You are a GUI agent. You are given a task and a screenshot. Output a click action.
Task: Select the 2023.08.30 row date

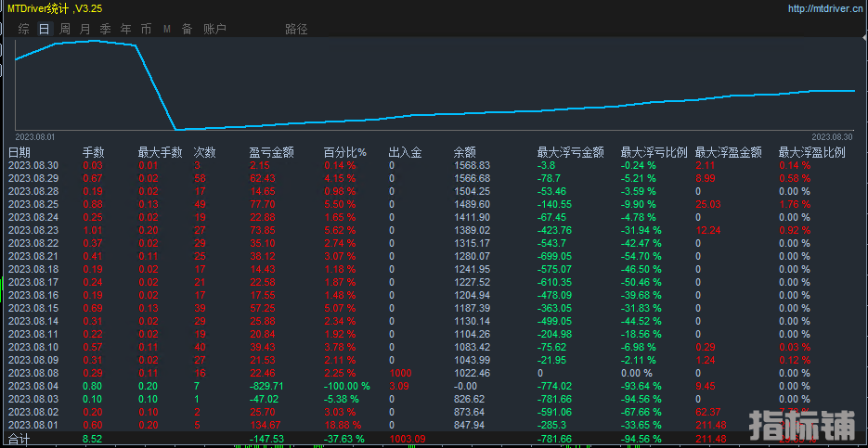coord(33,165)
